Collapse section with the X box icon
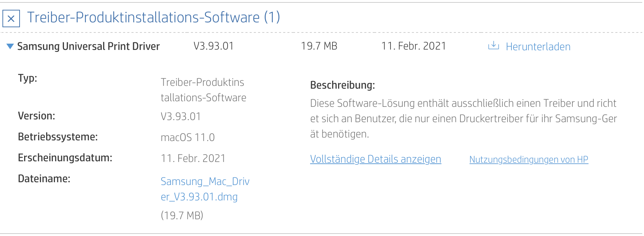 11,19
